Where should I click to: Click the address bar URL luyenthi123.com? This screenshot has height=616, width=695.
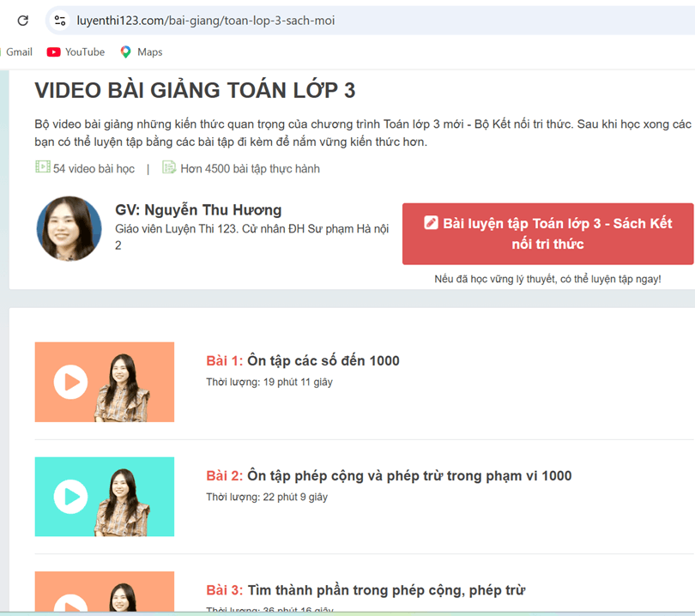206,21
